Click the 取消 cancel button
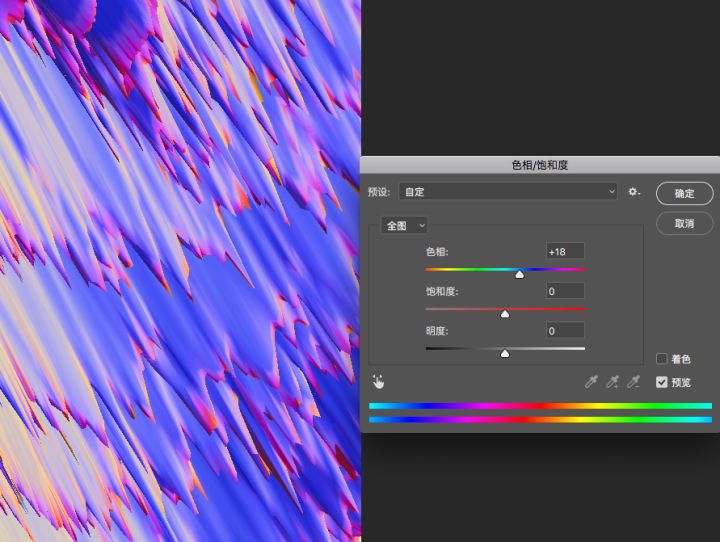The width and height of the screenshot is (720, 542). coord(684,224)
